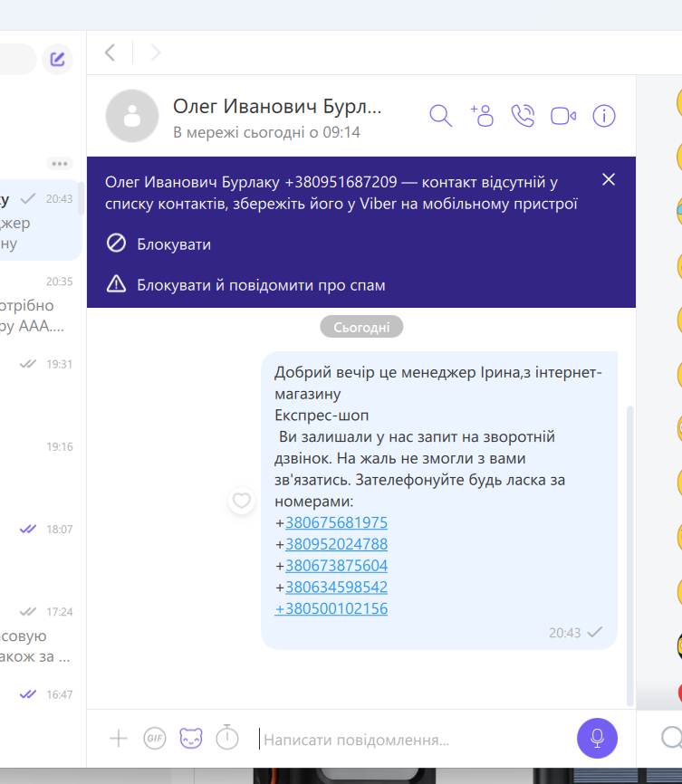Click the contact avatar of Олег Иванович

pyautogui.click(x=132, y=116)
